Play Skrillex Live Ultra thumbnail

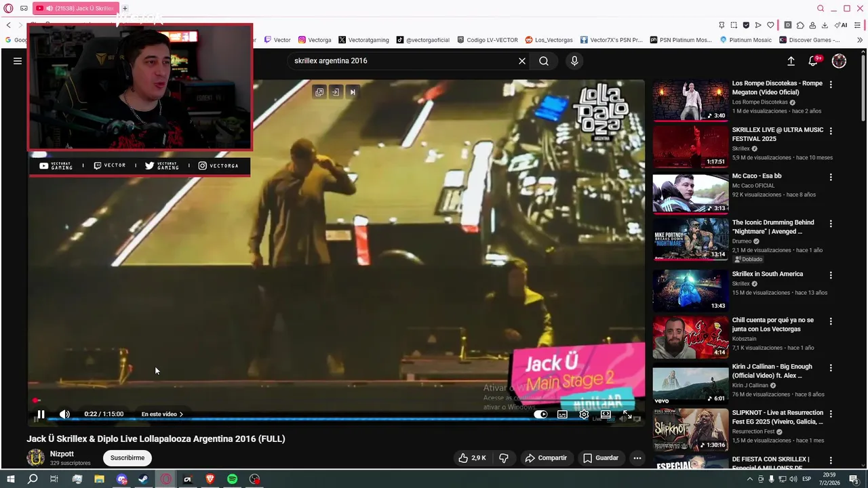(690, 147)
